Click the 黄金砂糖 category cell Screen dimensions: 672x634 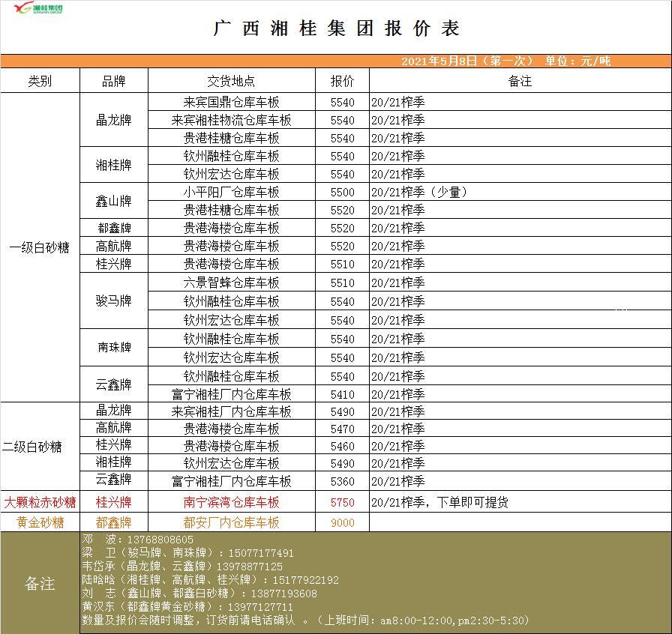pos(40,522)
